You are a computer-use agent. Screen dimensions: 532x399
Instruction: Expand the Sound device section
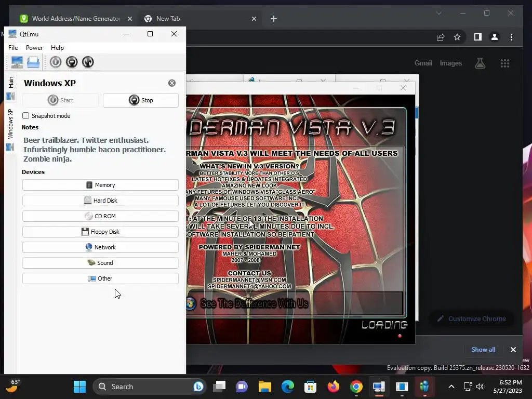[x=100, y=263]
